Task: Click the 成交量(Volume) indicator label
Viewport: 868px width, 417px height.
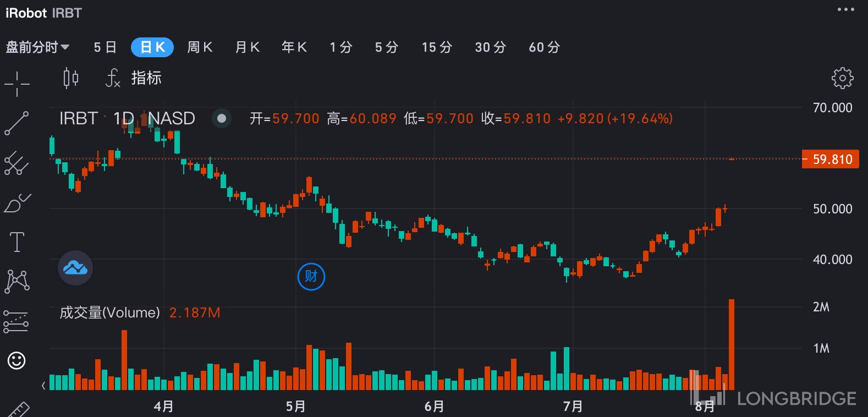Action: (109, 312)
